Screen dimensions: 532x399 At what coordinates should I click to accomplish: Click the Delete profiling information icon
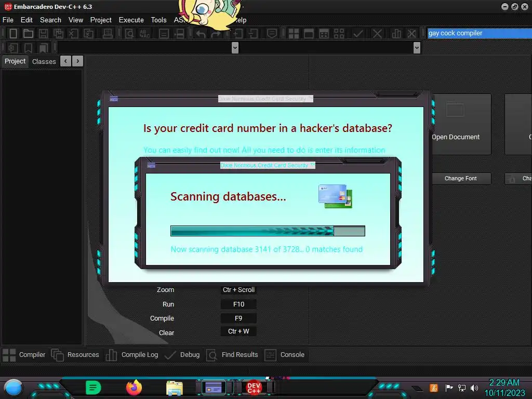411,34
